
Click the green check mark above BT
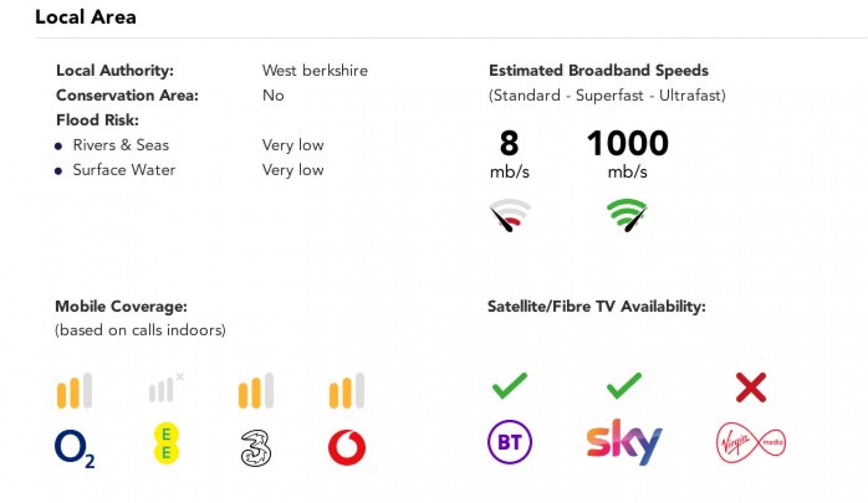coord(509,386)
